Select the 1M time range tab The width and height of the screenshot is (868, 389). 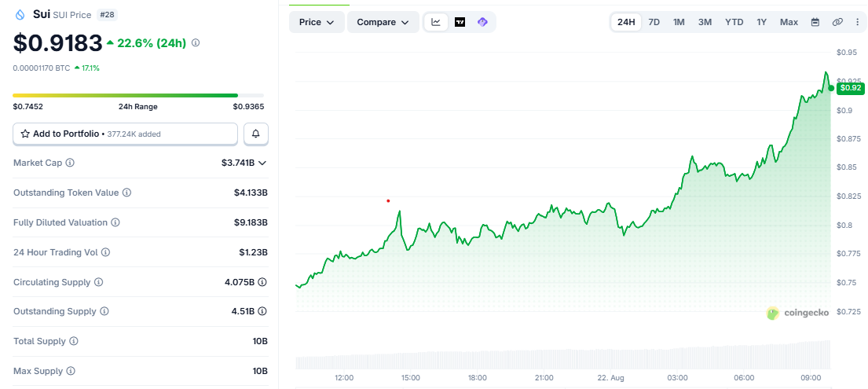click(x=679, y=22)
